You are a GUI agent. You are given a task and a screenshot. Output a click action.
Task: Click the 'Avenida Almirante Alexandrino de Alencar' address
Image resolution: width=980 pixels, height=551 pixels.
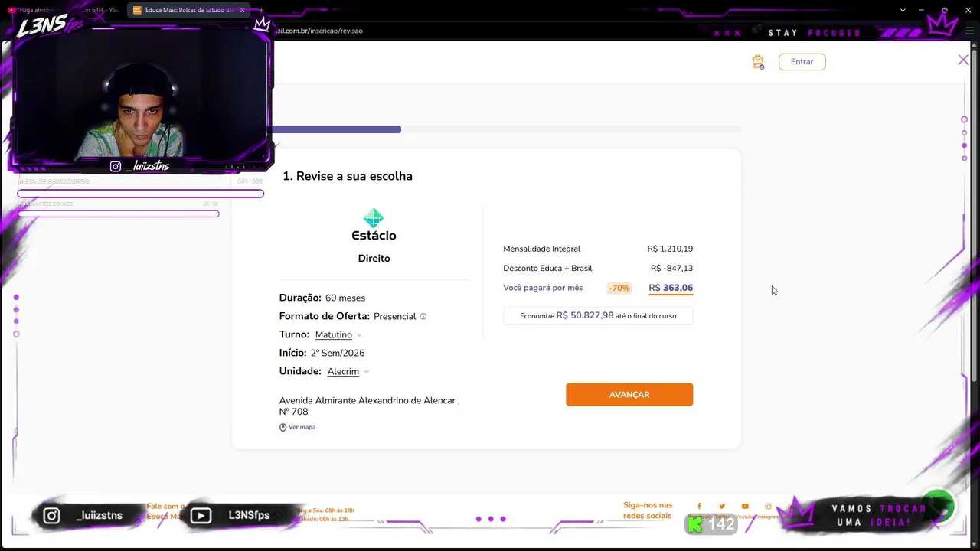tap(370, 406)
